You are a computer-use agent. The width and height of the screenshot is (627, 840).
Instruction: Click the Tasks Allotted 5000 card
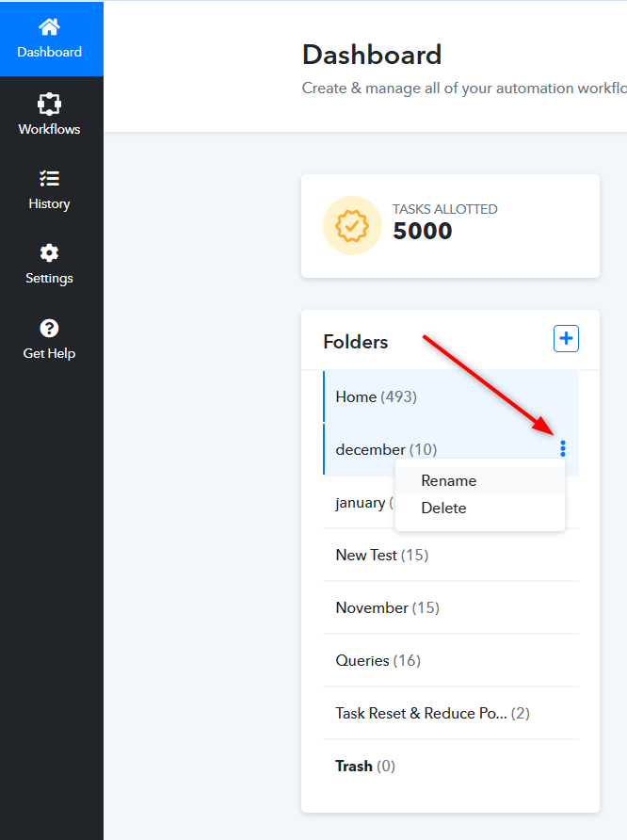point(450,226)
